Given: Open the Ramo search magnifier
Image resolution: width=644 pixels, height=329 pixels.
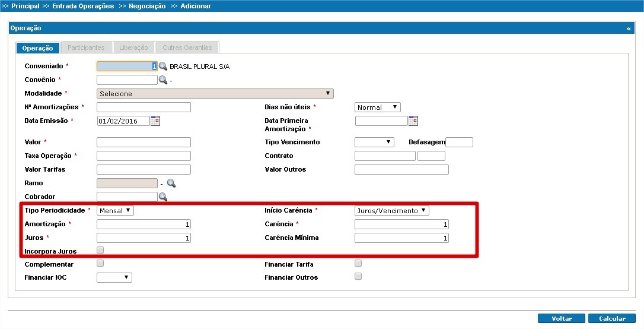Looking at the screenshot, I should click(x=171, y=184).
